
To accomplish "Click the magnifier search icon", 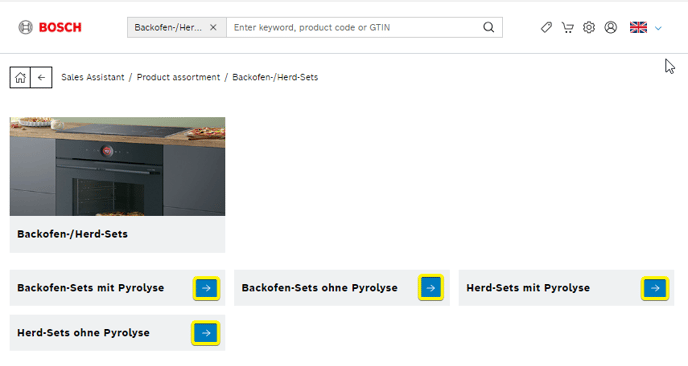I will click(x=488, y=27).
